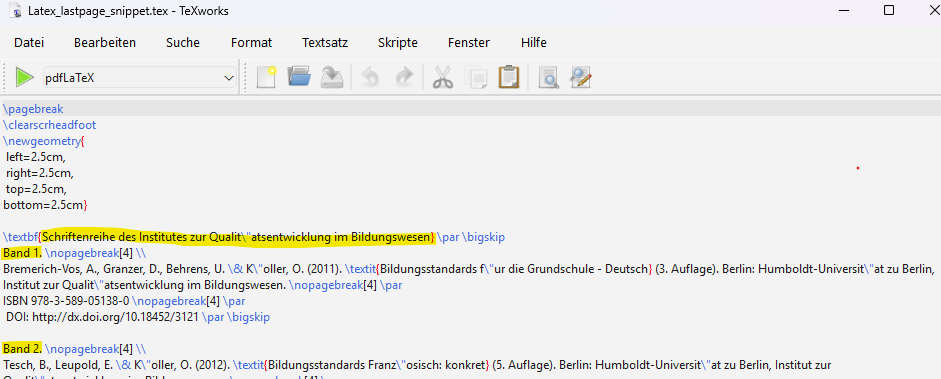Open the Bearbeiten menu

[105, 43]
